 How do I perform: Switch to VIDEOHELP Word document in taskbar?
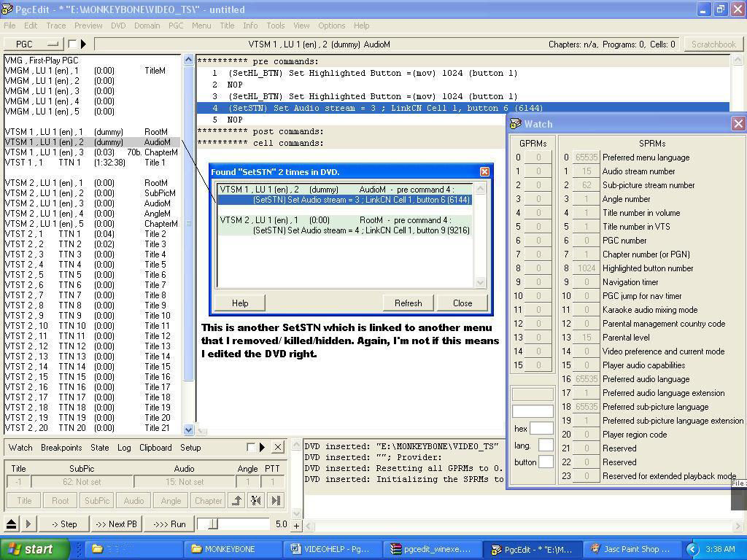click(332, 549)
